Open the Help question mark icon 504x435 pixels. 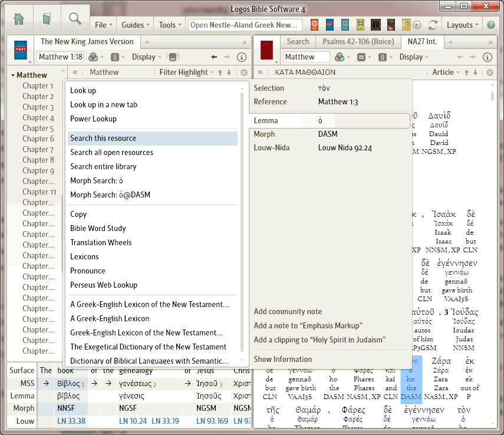pos(490,25)
